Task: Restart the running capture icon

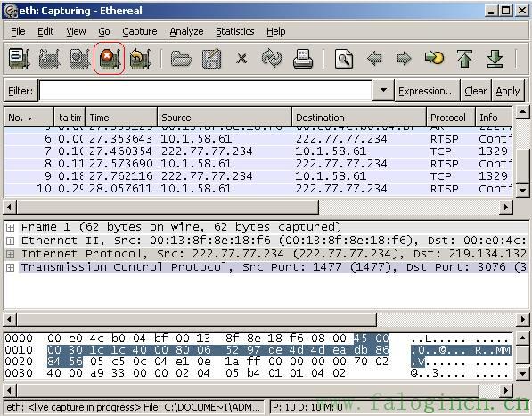Action: 140,58
